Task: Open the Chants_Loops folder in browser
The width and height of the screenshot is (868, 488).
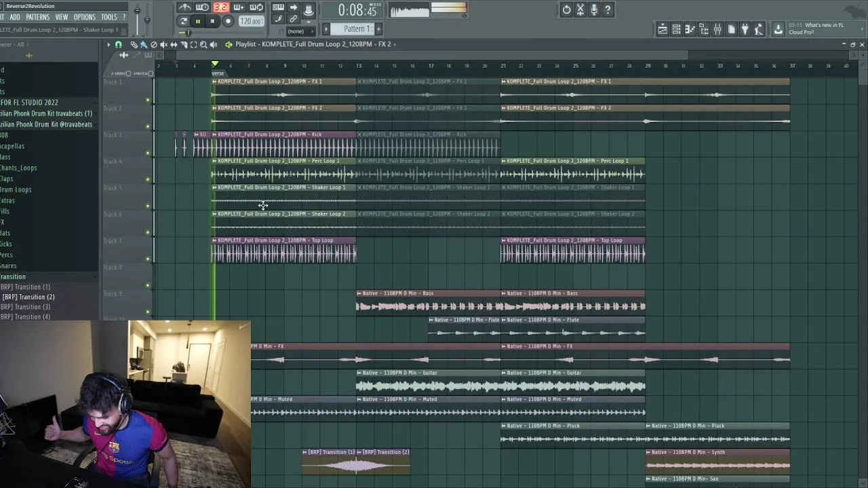Action: pos(19,168)
